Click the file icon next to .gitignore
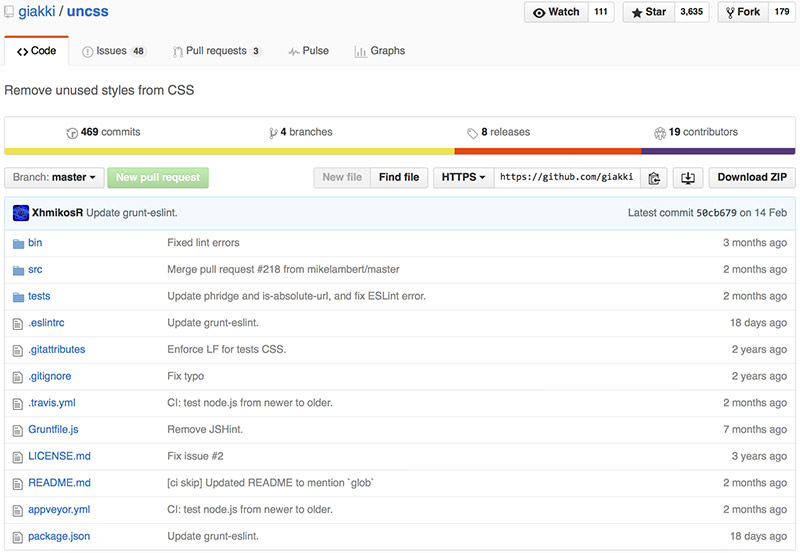 point(18,376)
